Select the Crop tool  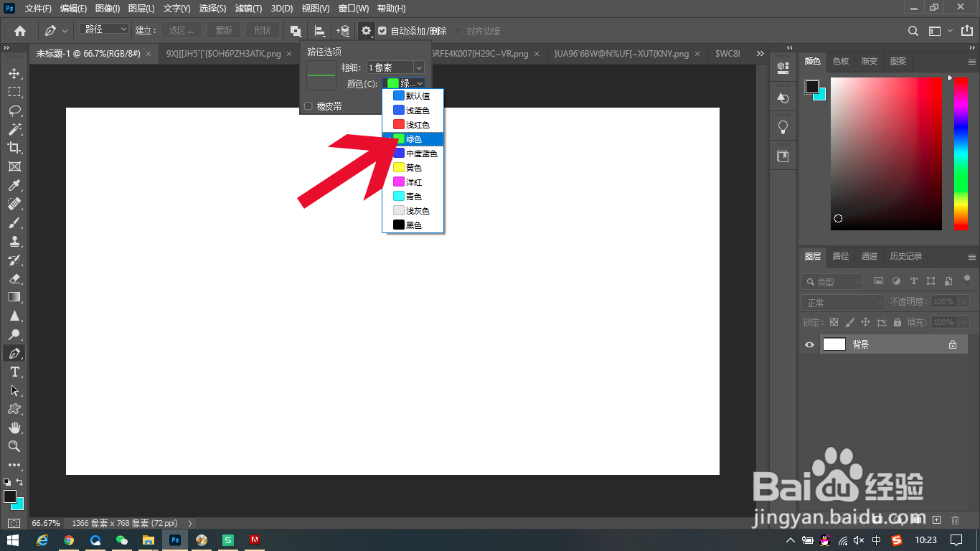14,148
